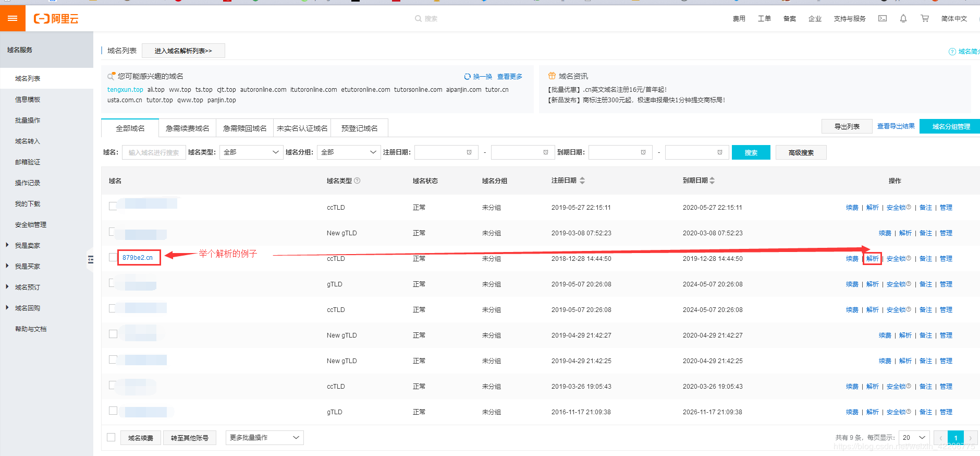Switch to 急需续费域名 tab
980x456 pixels.
point(188,128)
